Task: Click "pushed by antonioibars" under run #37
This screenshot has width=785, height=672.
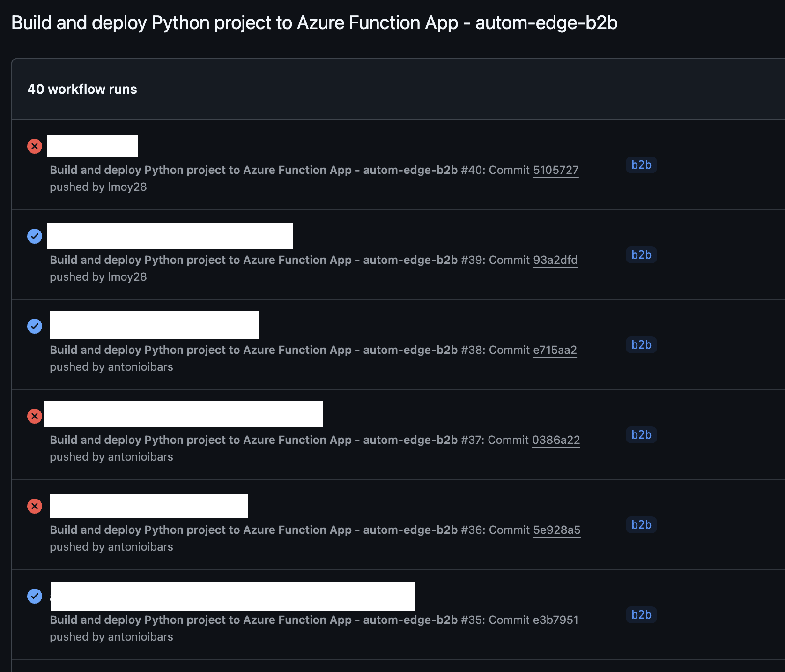Action: 111,457
